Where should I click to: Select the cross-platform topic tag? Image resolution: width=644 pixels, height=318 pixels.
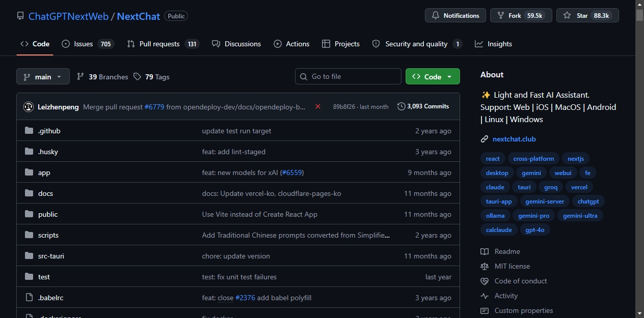pyautogui.click(x=533, y=159)
